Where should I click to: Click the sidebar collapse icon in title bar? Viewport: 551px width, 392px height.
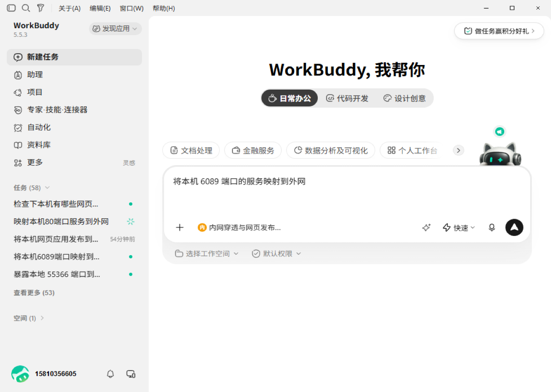[x=11, y=8]
